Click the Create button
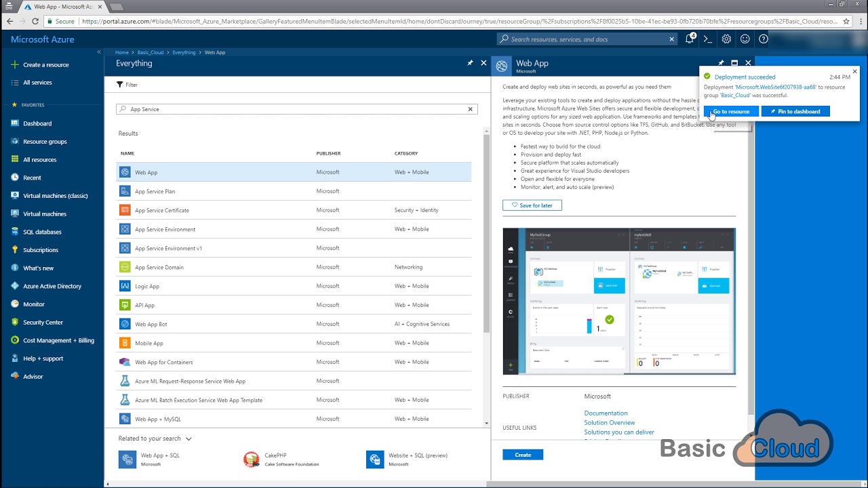868x488 pixels. pos(523,455)
